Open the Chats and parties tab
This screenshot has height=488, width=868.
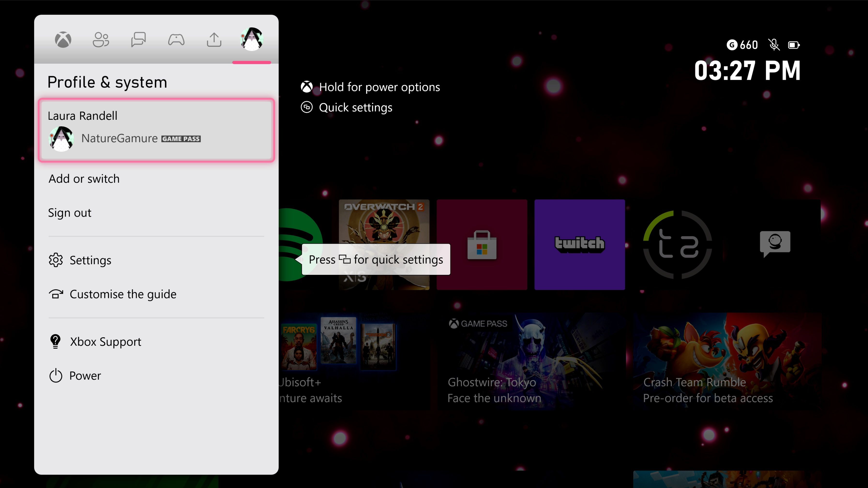[x=138, y=40]
